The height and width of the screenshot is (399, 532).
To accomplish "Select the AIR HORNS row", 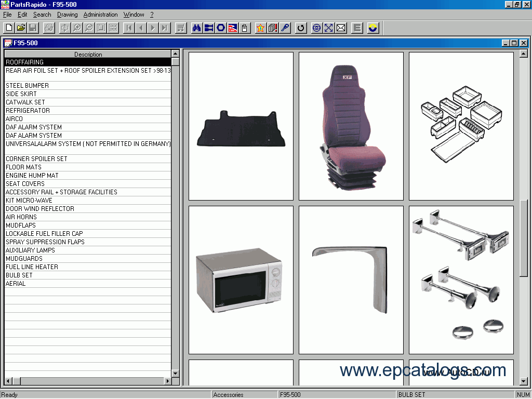I will tap(88, 217).
